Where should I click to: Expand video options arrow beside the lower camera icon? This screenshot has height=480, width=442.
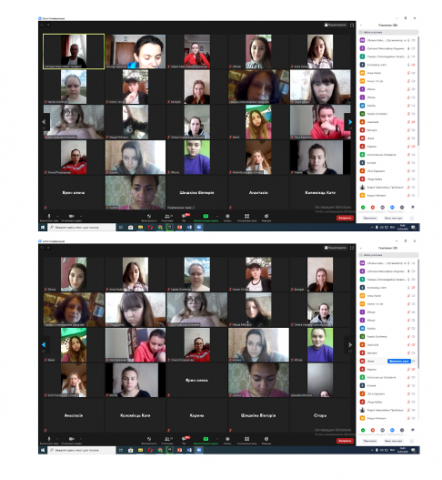pos(81,439)
